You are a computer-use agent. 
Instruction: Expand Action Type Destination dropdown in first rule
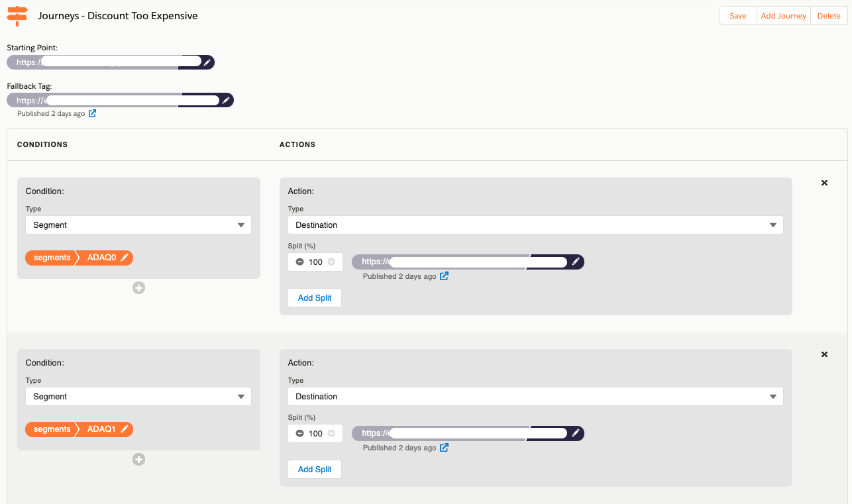535,225
